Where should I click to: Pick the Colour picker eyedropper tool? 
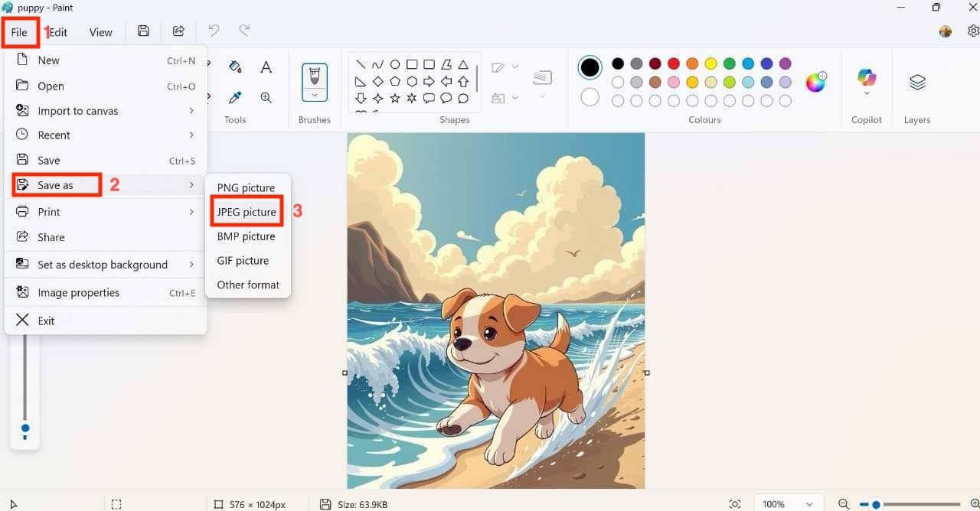coord(235,97)
